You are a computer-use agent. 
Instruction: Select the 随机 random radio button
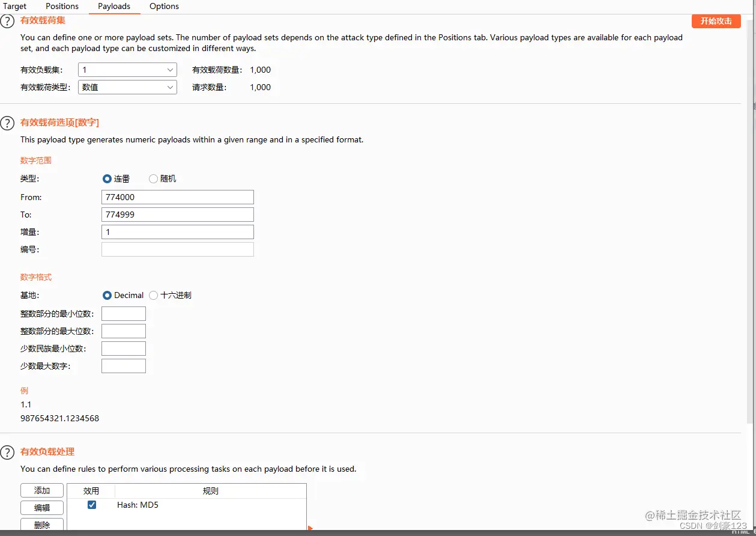153,178
